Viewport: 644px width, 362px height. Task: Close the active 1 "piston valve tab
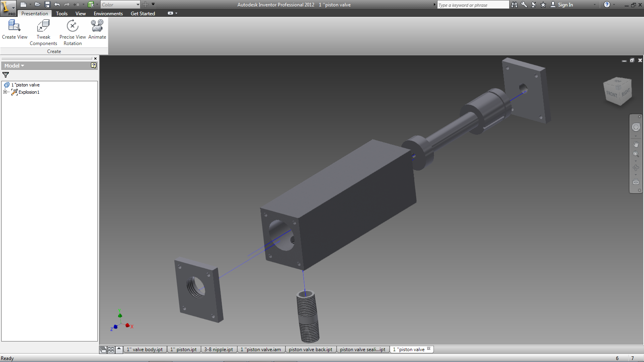pos(429,349)
